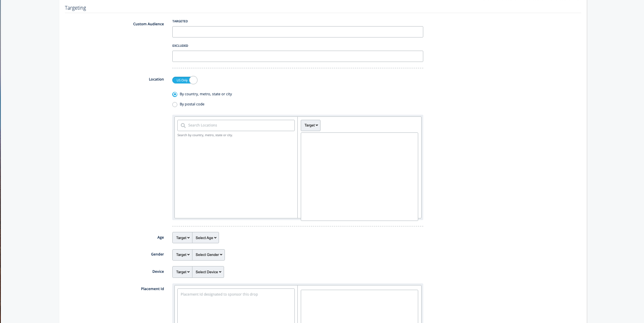
Task: Focus the Search Locations text box
Action: (x=240, y=125)
